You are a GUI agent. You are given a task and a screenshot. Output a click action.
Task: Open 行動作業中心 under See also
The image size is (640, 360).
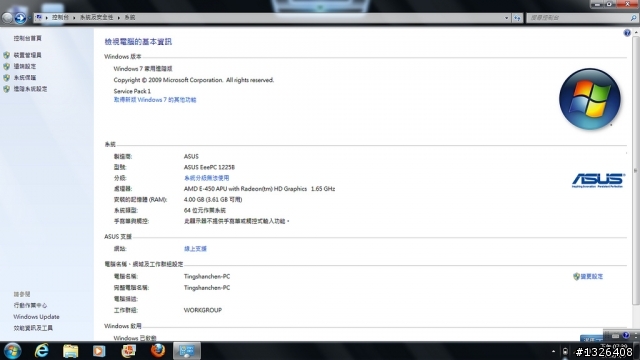coord(30,305)
